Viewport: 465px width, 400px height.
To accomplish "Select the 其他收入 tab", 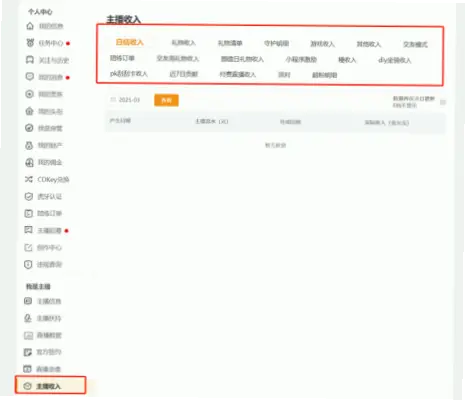I will click(369, 44).
